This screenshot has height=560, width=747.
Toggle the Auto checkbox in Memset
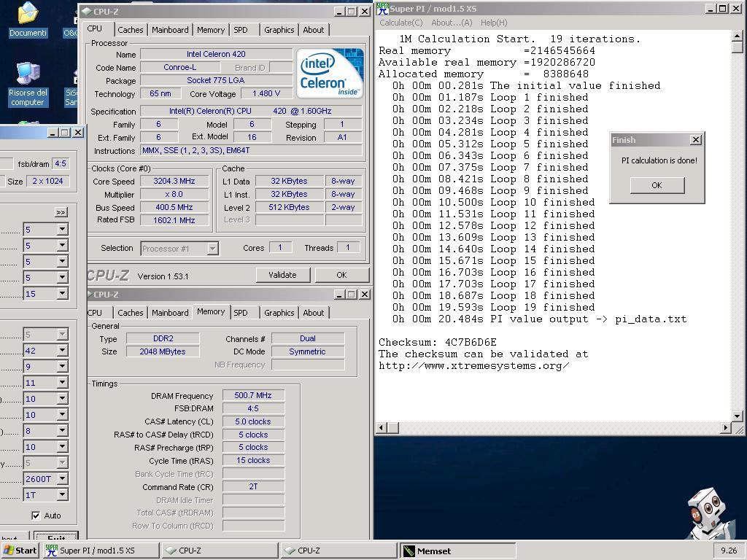[x=36, y=516]
